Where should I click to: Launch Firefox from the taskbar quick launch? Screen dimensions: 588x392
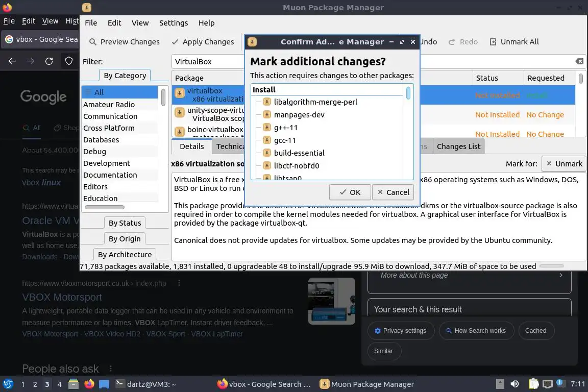tap(89, 384)
